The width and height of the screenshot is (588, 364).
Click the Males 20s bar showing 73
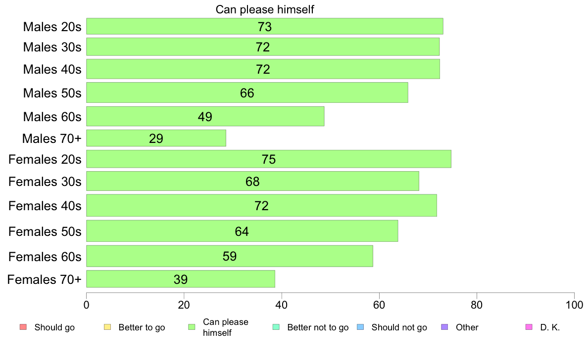tap(265, 26)
